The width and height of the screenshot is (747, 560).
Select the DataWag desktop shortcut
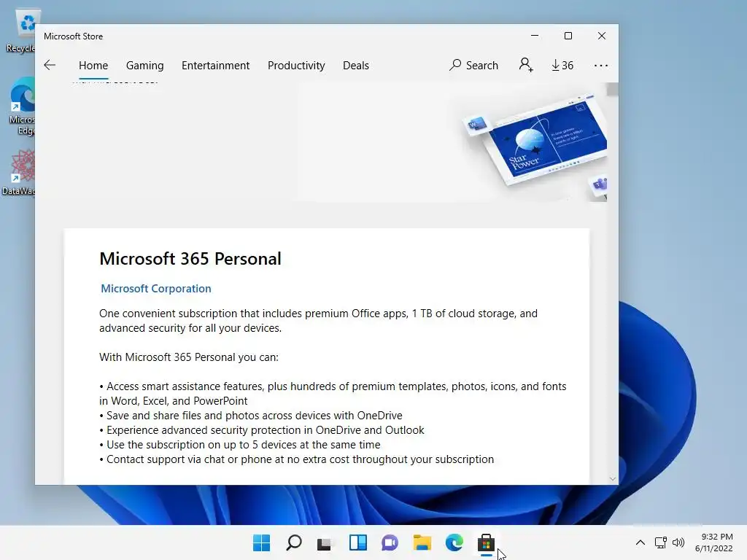tap(19, 172)
